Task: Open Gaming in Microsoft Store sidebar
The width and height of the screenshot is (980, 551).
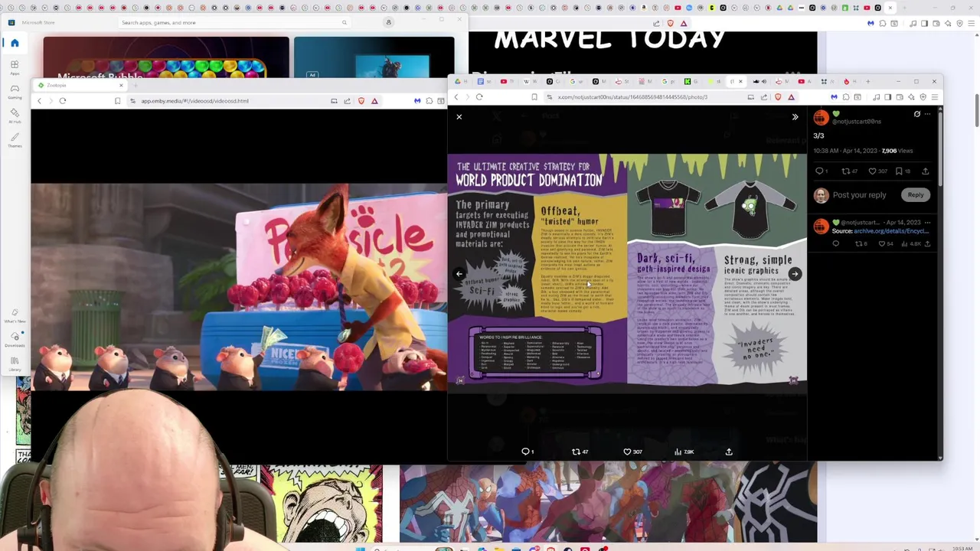Action: [x=15, y=93]
